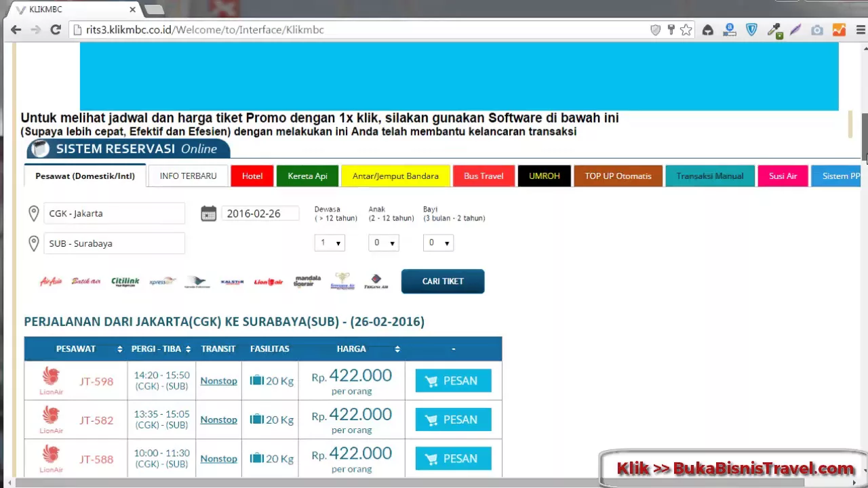Viewport: 868px width, 488px height.
Task: Open the INFO TERBARU tab
Action: pos(188,176)
